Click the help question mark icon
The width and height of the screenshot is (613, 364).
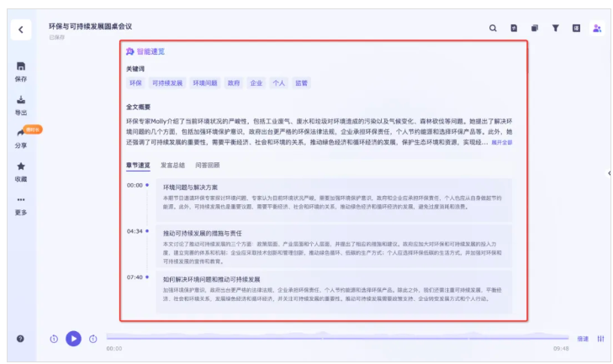[x=21, y=338]
